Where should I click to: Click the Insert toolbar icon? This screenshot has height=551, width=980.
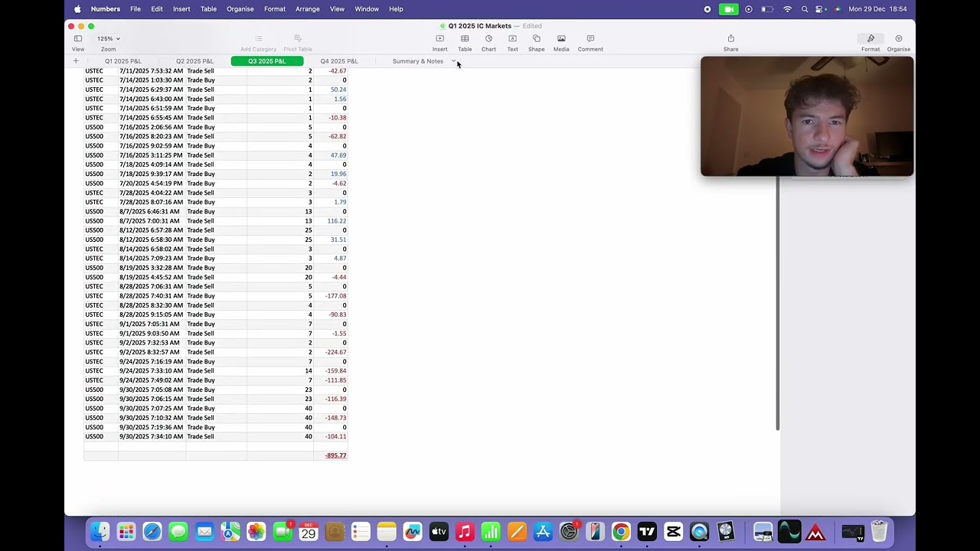click(x=439, y=38)
